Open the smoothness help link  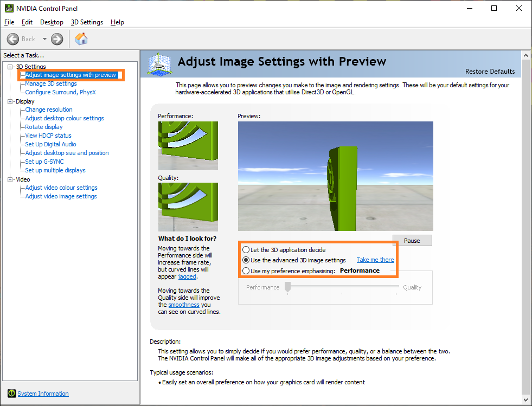pos(183,305)
